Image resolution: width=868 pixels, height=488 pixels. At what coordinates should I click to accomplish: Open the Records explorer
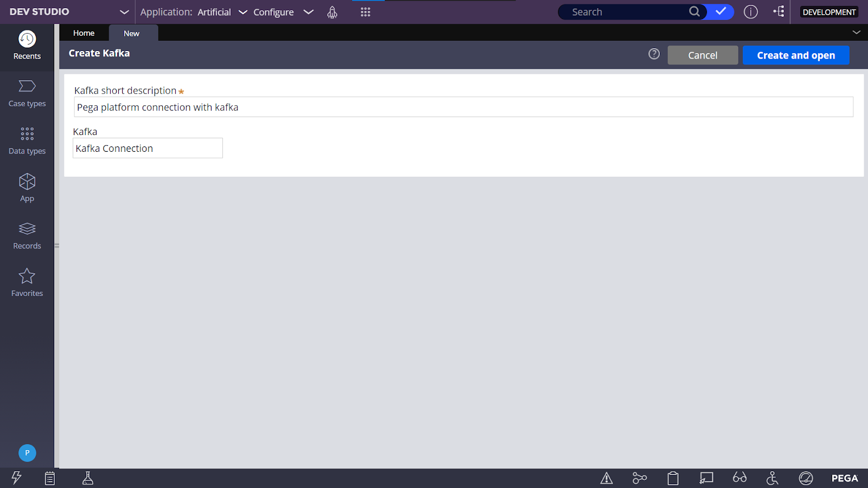27,235
